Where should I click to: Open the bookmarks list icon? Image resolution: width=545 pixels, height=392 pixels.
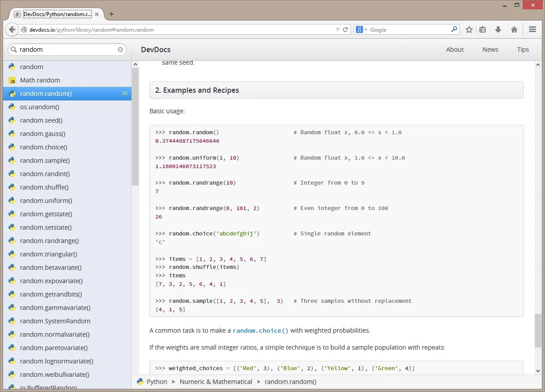pos(483,29)
